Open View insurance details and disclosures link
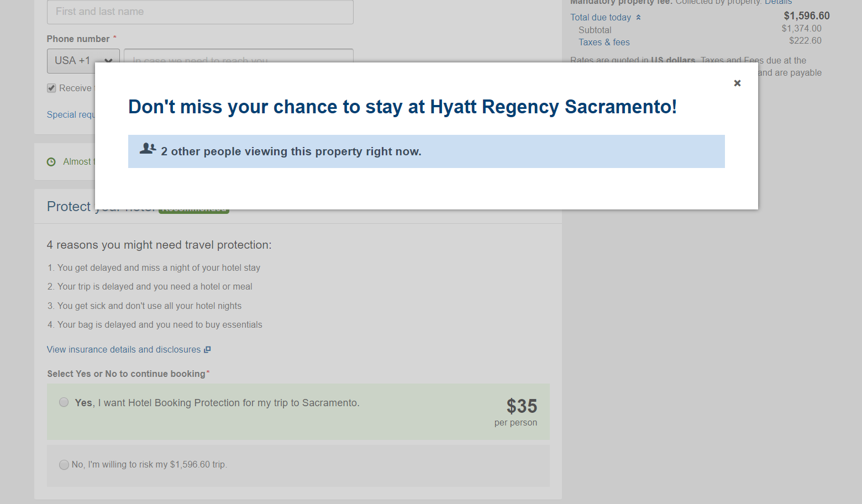The image size is (862, 504). [124, 350]
